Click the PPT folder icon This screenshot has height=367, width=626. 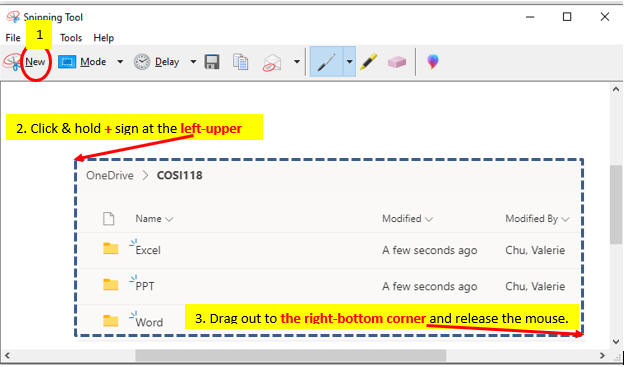111,284
